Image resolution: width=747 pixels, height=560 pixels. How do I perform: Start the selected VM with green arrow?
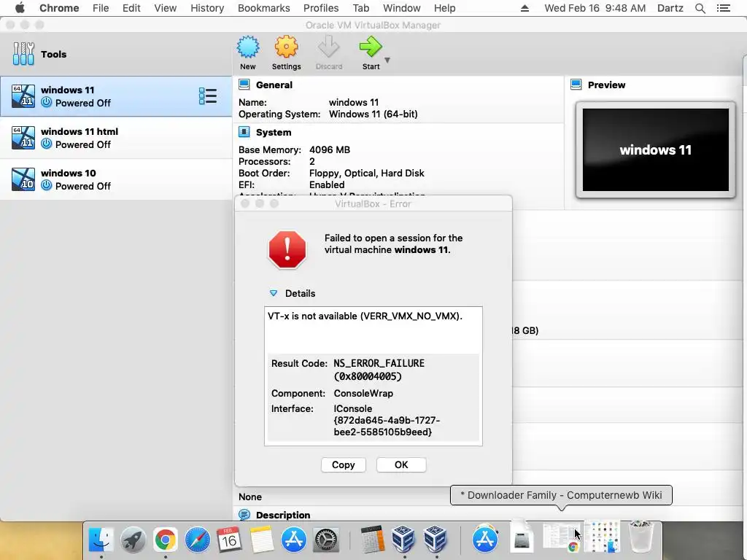[x=370, y=47]
